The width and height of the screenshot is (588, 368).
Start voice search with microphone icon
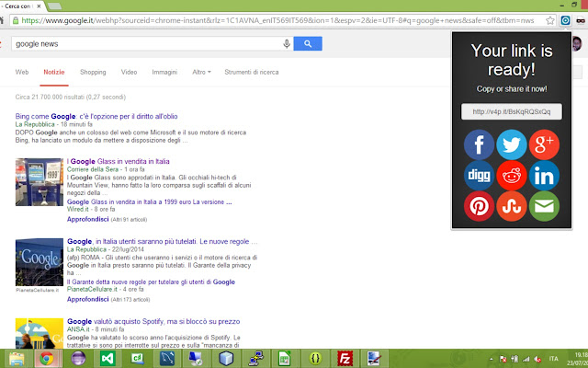click(x=287, y=44)
